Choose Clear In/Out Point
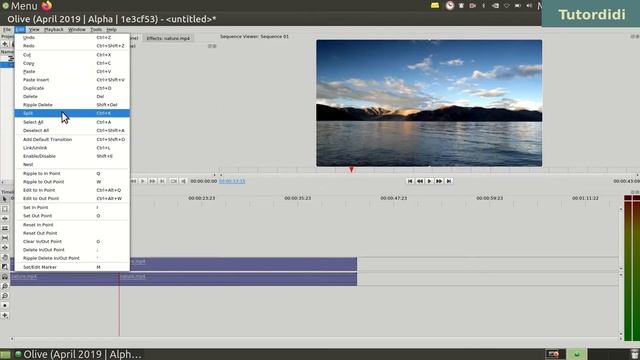This screenshot has width=640, height=360. pyautogui.click(x=72, y=242)
